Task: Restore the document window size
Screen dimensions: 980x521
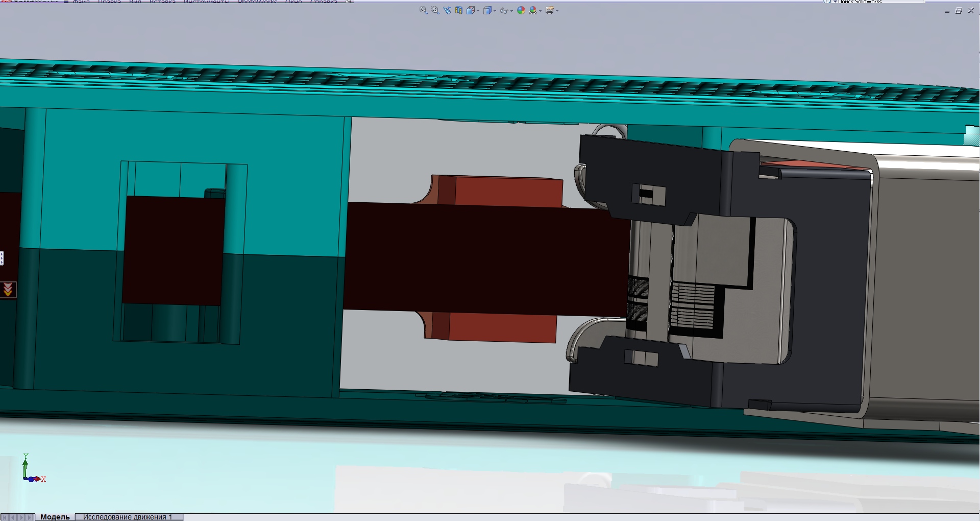Action: 959,11
